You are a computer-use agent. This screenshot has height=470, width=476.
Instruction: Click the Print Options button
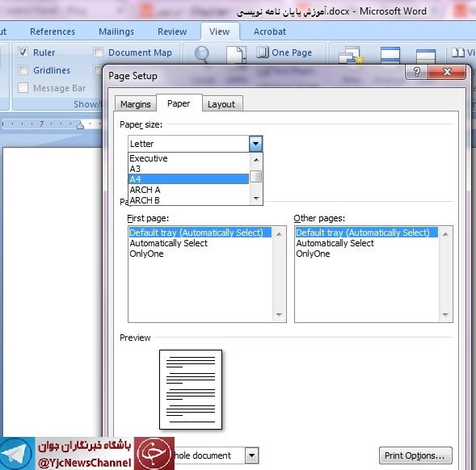(415, 455)
